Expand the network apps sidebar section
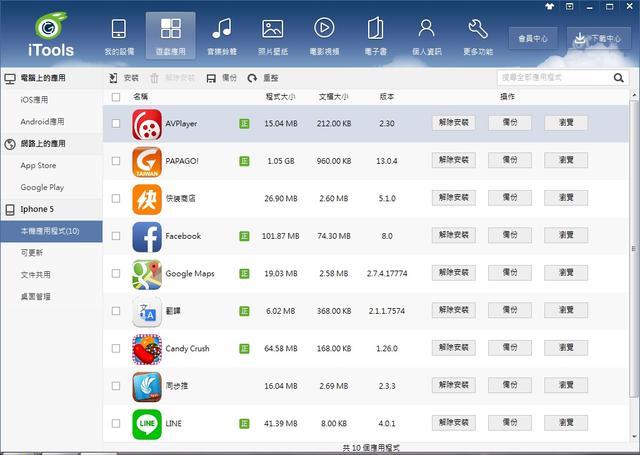This screenshot has width=640, height=455. point(51,144)
